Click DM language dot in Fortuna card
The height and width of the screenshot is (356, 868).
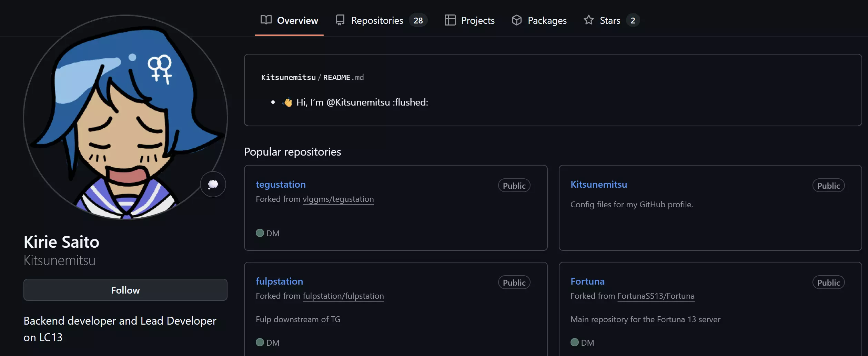click(x=575, y=342)
